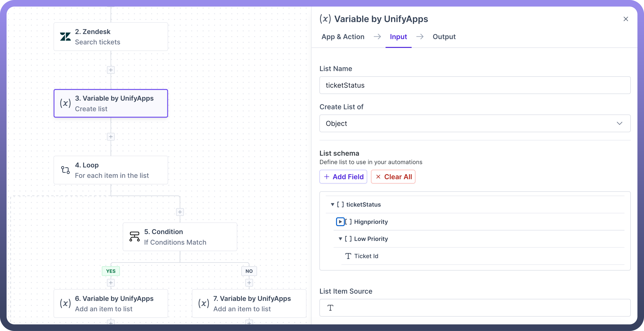Open the Create List of dropdown
This screenshot has height=331, width=644.
click(x=475, y=123)
